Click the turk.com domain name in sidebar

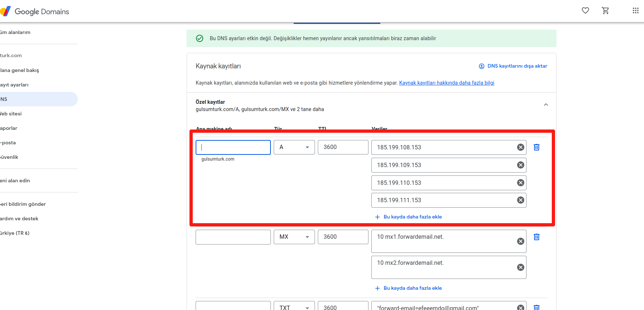pyautogui.click(x=11, y=55)
